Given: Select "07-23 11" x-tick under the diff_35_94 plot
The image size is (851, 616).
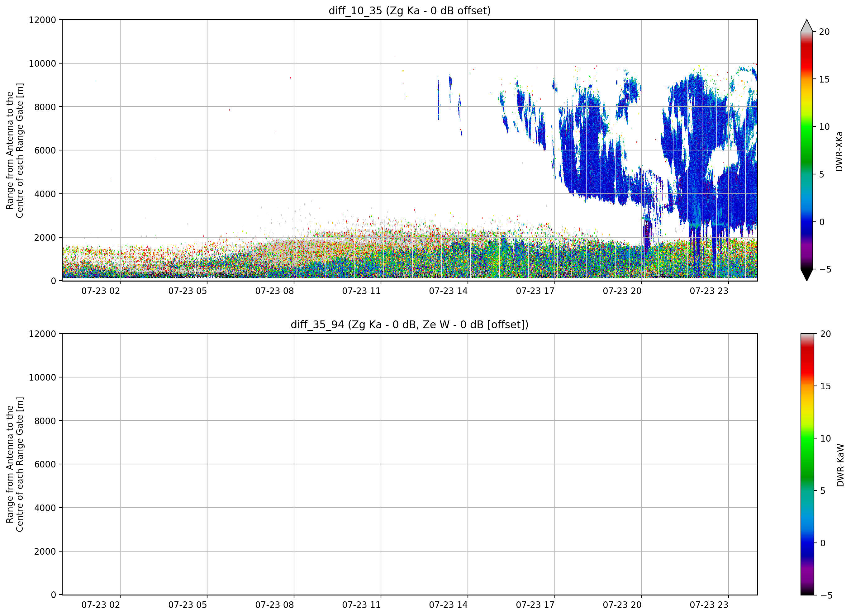Looking at the screenshot, I should [361, 605].
